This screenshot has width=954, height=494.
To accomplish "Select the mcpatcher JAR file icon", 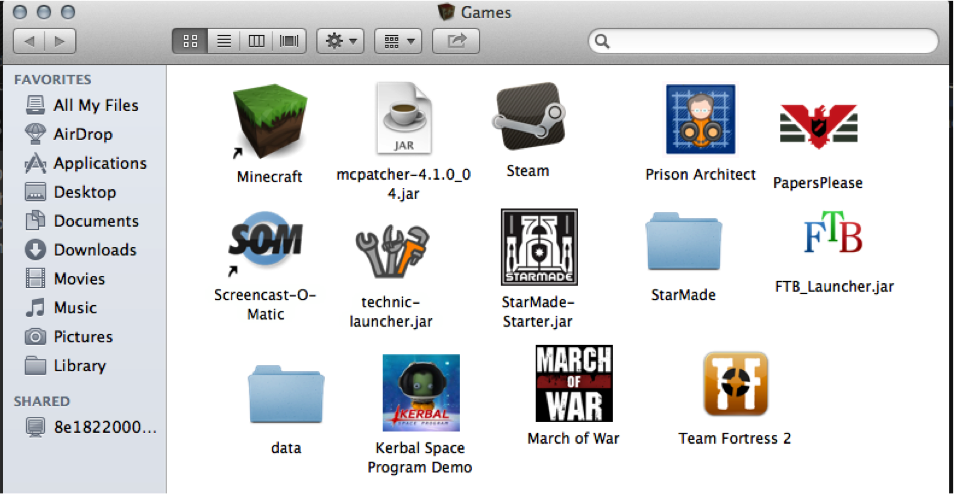I will tap(403, 118).
